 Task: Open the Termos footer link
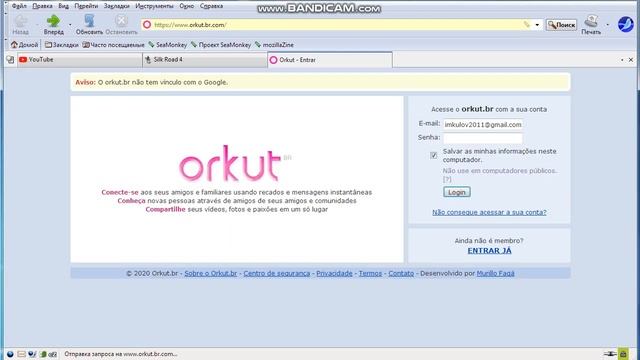370,273
